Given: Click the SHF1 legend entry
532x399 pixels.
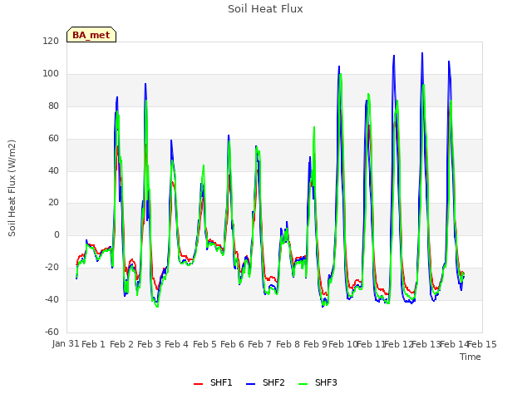Looking at the screenshot, I should (213, 382).
